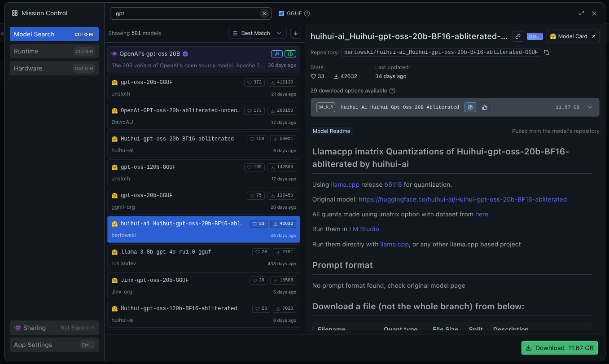The width and height of the screenshot is (609, 364).
Task: Click the Download 11.67 GB button
Action: 559,348
